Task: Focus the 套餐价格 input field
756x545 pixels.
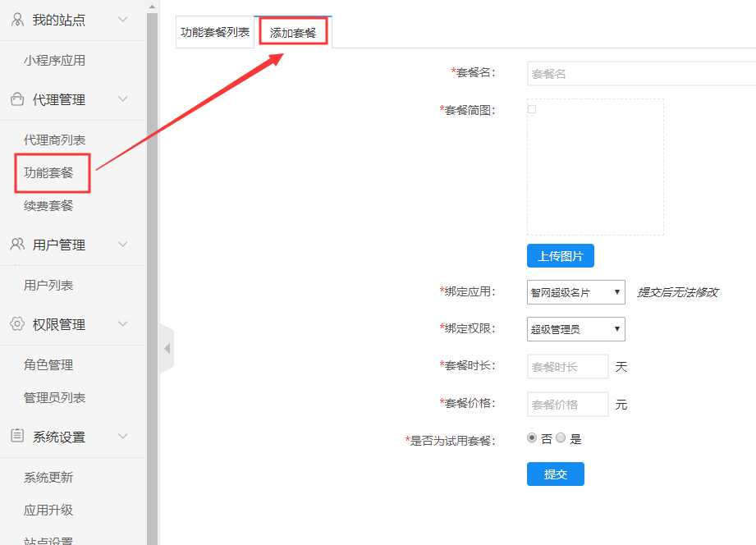Action: (x=567, y=404)
